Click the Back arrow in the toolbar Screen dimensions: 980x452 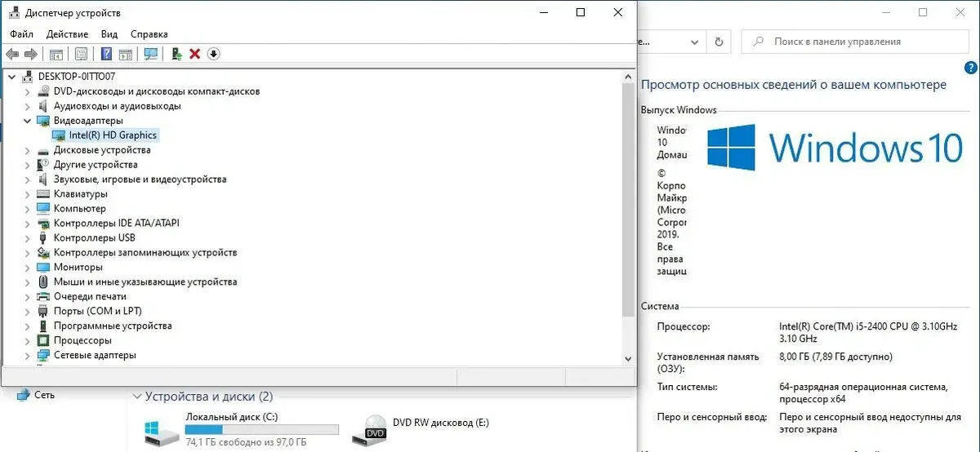pyautogui.click(x=12, y=54)
